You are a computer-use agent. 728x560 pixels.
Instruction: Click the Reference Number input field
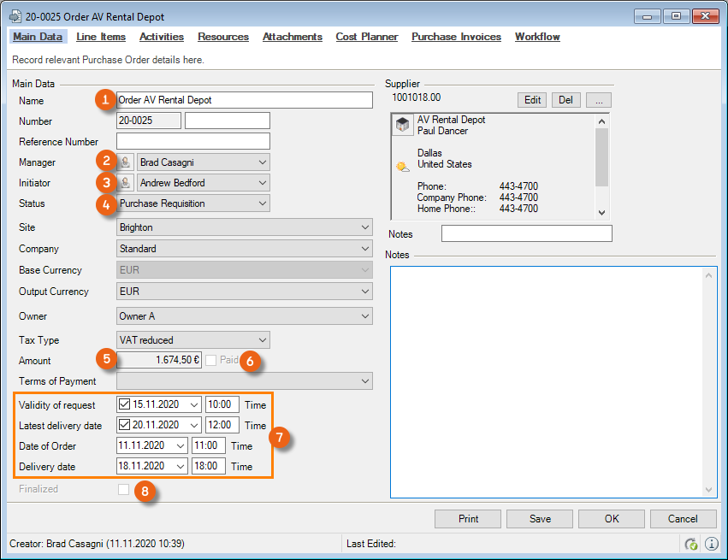[x=193, y=141]
